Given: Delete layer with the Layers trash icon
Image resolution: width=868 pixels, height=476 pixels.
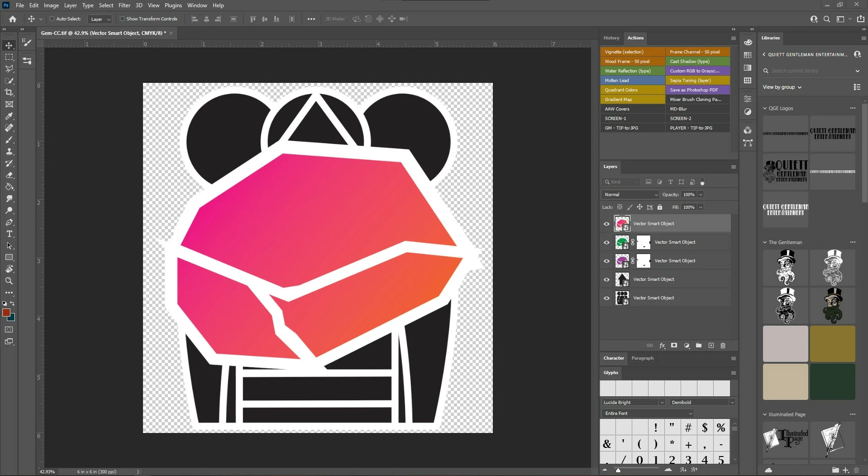Looking at the screenshot, I should click(x=723, y=346).
